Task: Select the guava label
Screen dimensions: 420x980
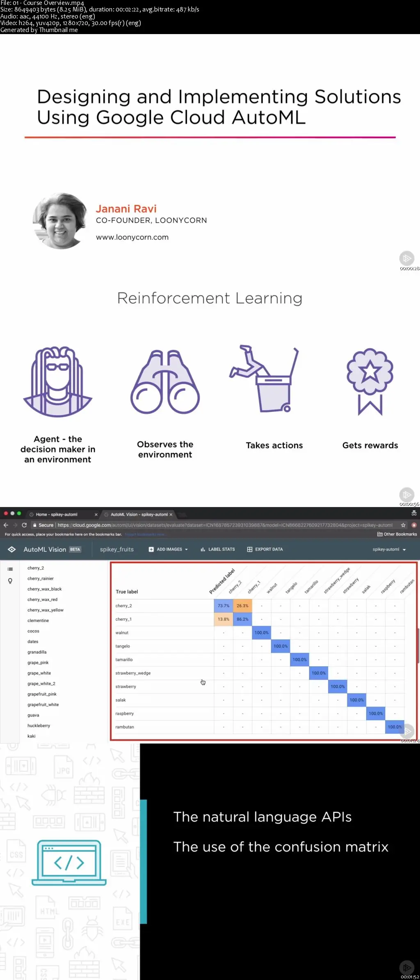Action: 33,715
